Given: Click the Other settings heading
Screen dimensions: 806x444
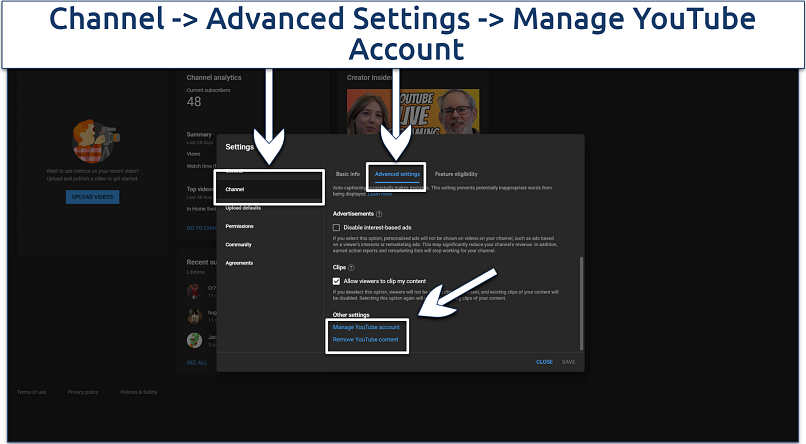Looking at the screenshot, I should (351, 314).
